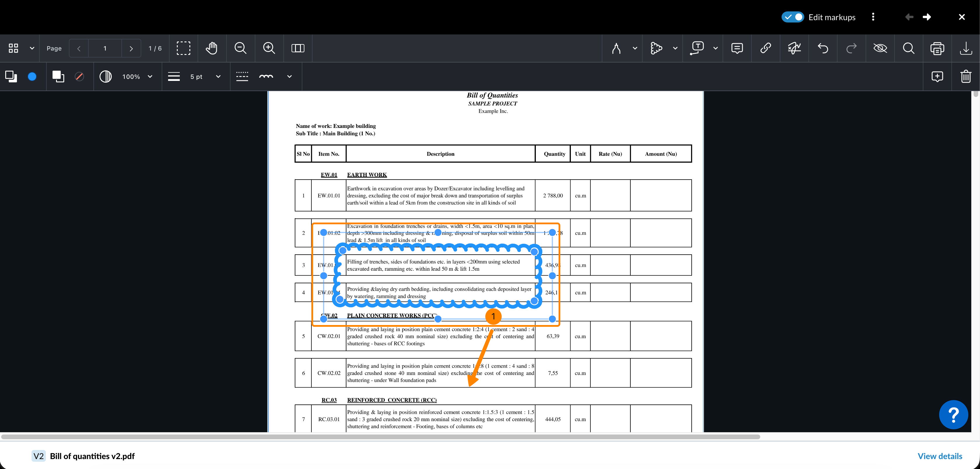Toggle the Edit markups switch

[x=792, y=17]
